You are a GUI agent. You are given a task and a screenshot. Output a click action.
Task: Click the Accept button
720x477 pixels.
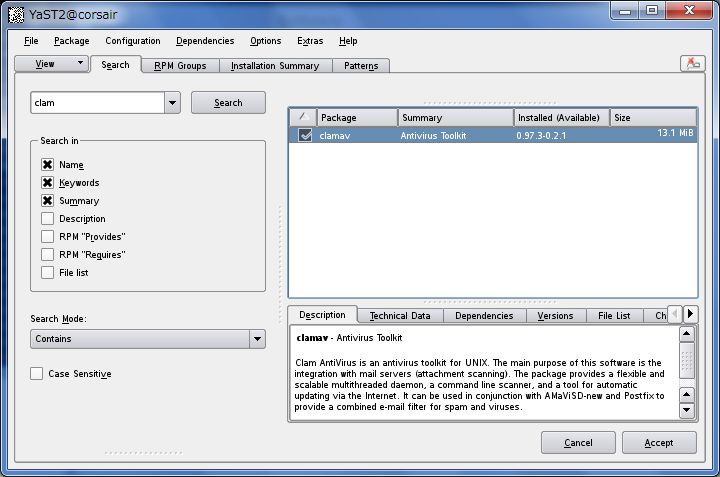tap(659, 443)
